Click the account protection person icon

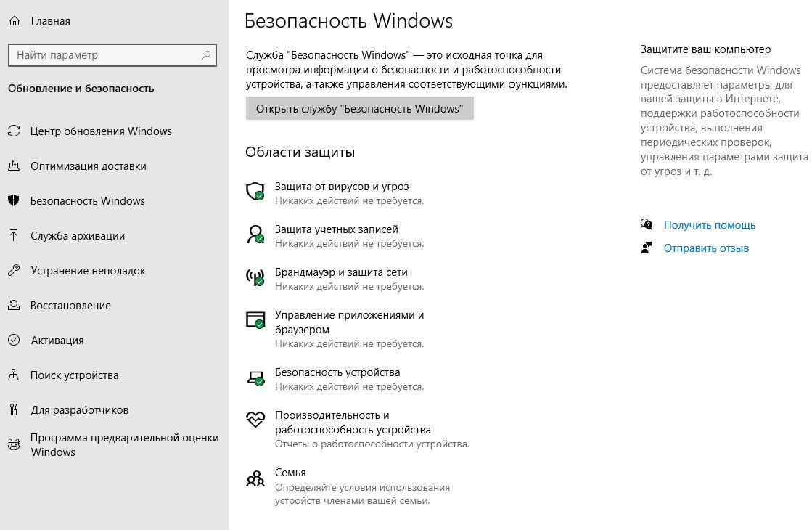255,235
